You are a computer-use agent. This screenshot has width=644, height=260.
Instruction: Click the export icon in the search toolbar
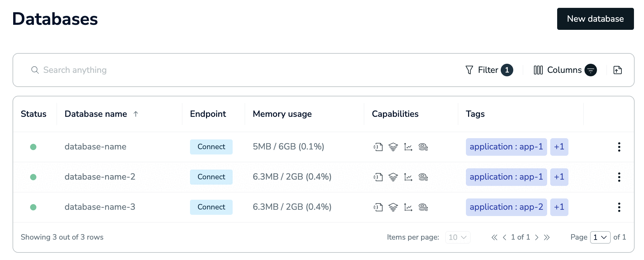pos(617,70)
